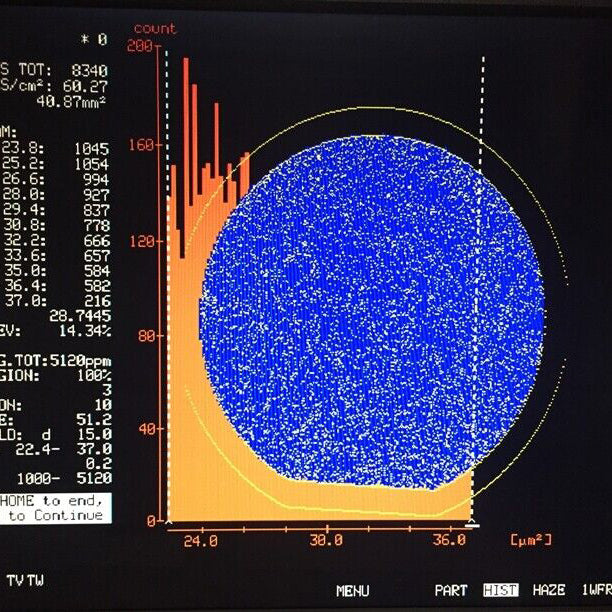Select the 35.0 bin count 584

[98, 271]
